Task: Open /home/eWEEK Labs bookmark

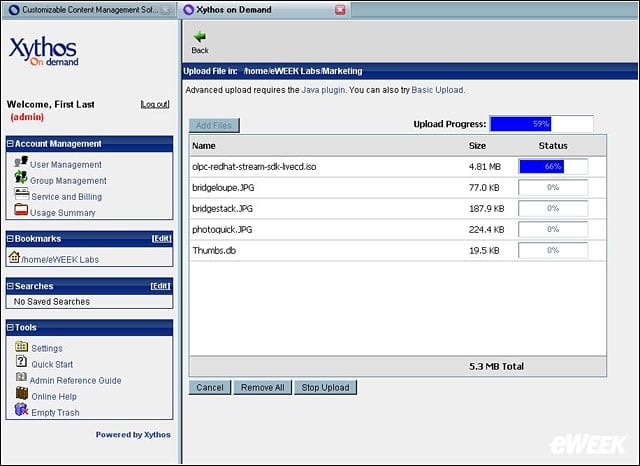Action: coord(60,260)
